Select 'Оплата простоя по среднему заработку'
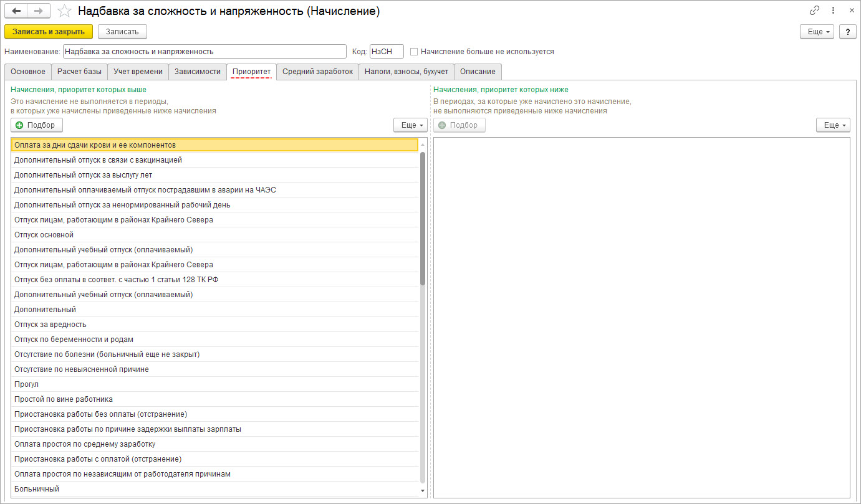 click(214, 444)
